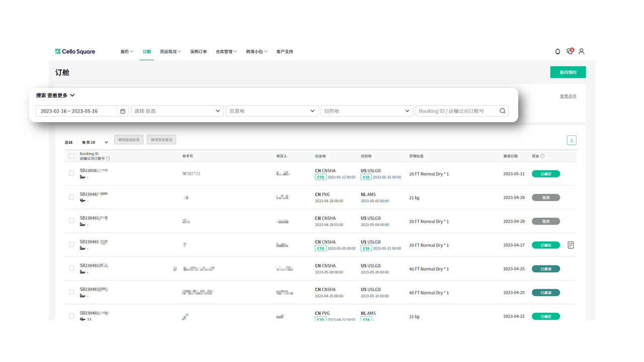Image resolution: width=644 pixels, height=362 pixels.
Task: Open the user account profile icon
Action: [x=582, y=51]
